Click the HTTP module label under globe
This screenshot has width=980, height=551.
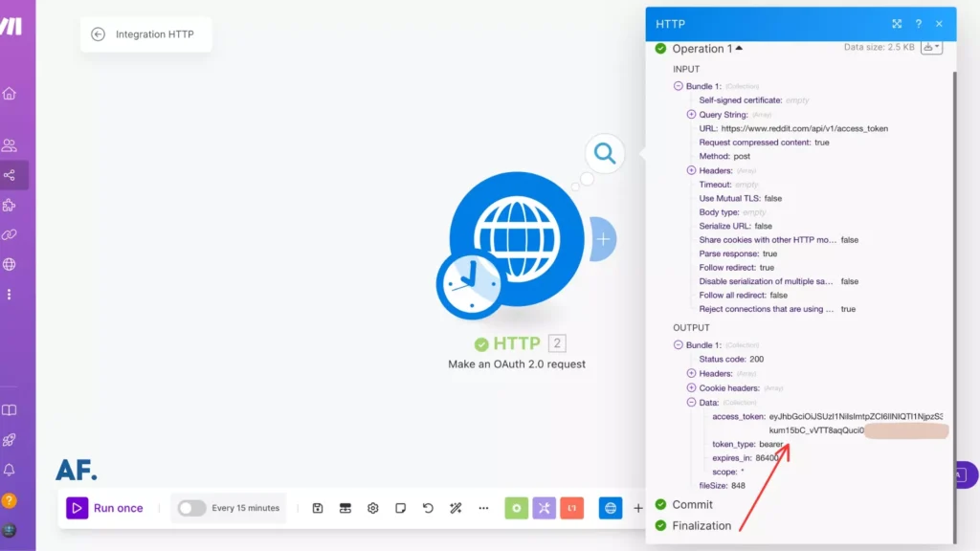pos(516,343)
